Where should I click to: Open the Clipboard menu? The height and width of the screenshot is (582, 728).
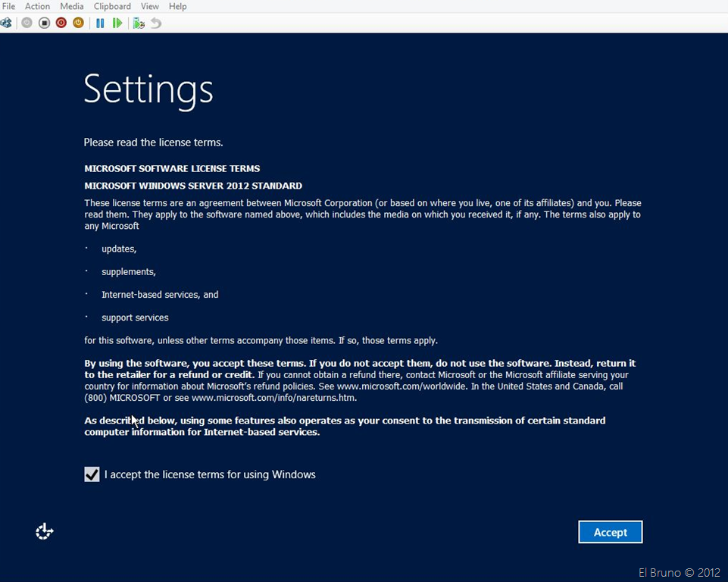112,6
